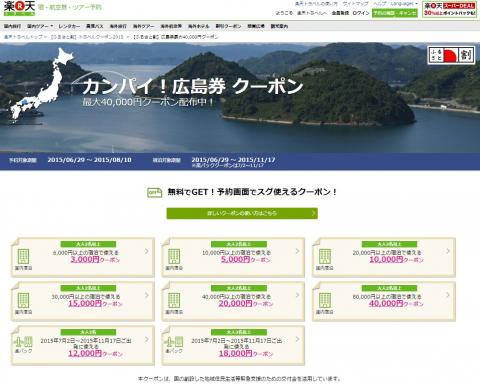The height and width of the screenshot is (385, 480).
Task: Click the Super DEAL 30% banner
Action: pos(449,9)
